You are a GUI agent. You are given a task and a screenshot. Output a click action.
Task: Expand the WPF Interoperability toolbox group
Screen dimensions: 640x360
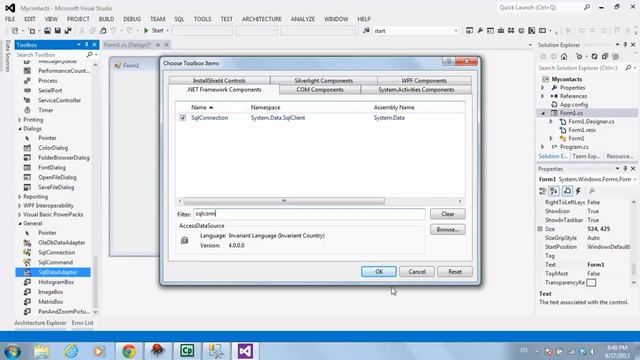coord(20,206)
